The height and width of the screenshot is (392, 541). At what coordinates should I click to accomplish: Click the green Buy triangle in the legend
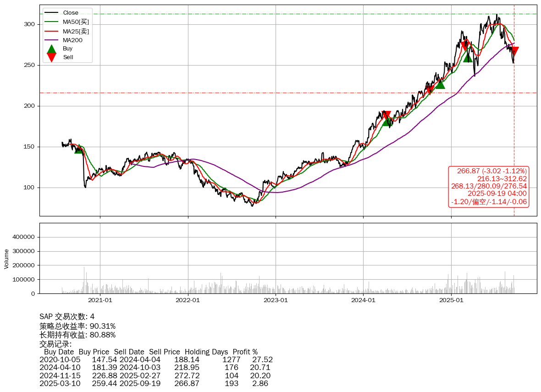(x=52, y=49)
